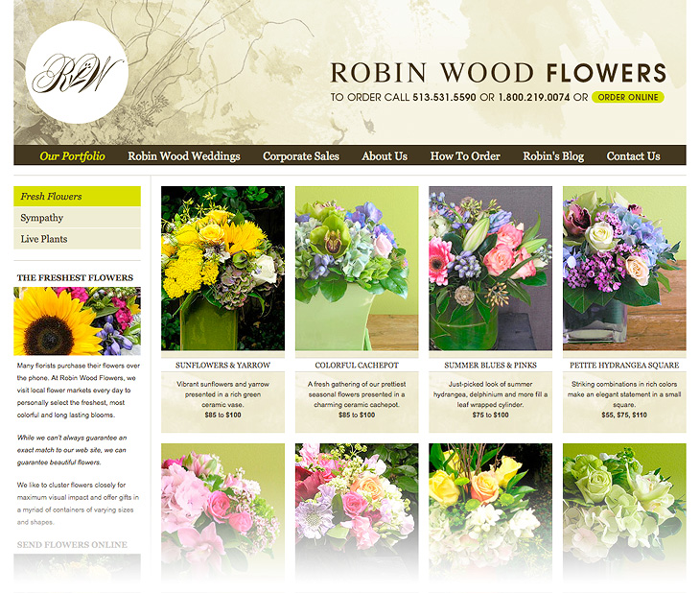Go to Robin Wood Weddings page

point(184,155)
